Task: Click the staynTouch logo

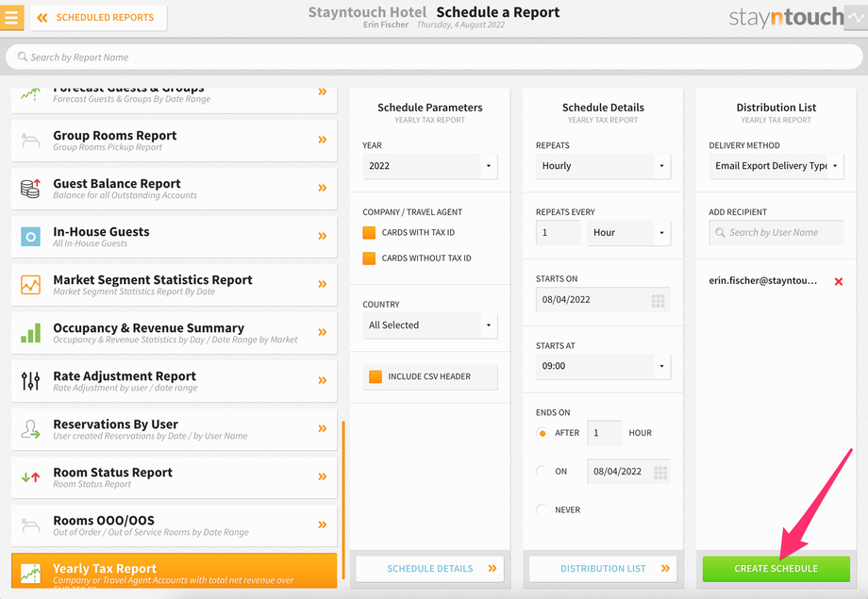Action: 786,17
